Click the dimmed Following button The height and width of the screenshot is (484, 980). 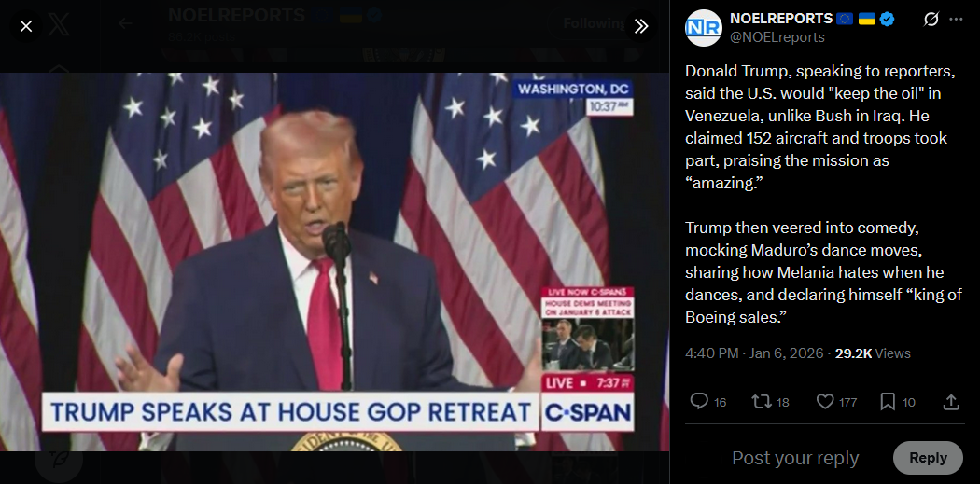pos(592,23)
